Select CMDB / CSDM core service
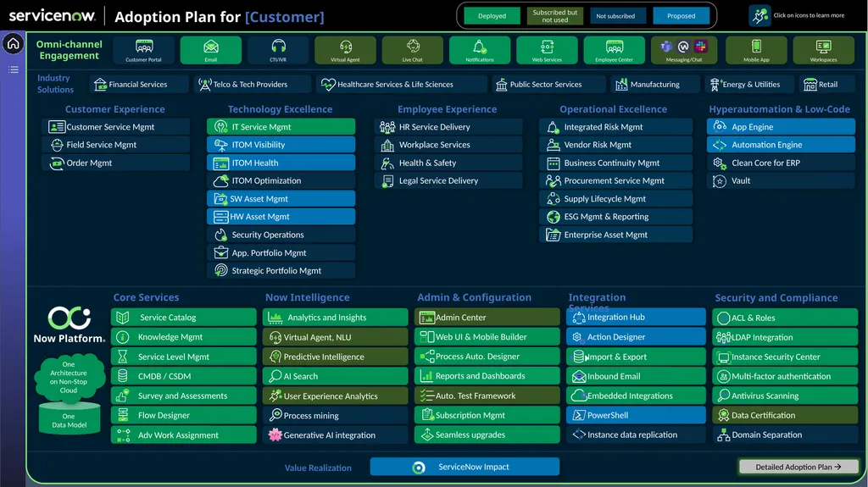Viewport: 868px width, 487px height. pos(183,376)
